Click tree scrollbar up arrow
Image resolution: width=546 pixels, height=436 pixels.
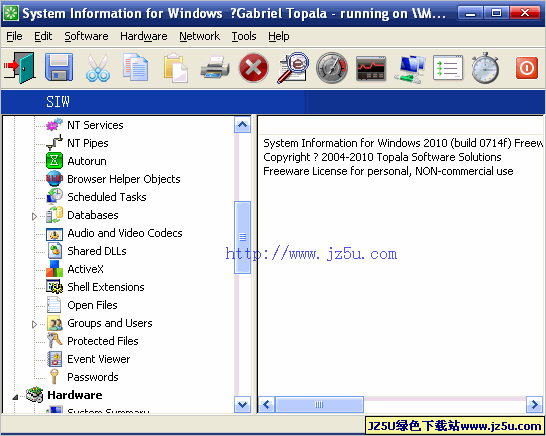coord(242,124)
